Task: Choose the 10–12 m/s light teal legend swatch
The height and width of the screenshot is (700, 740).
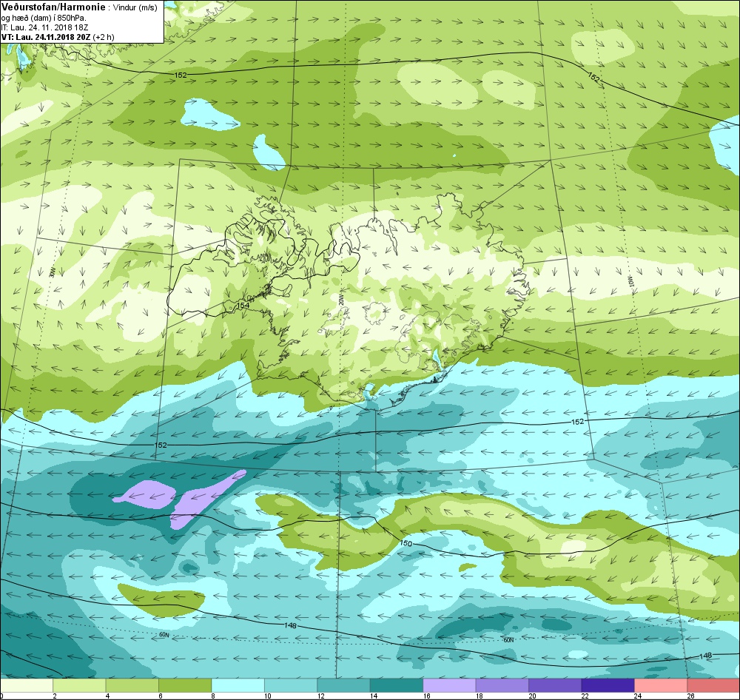Action: pos(291,685)
